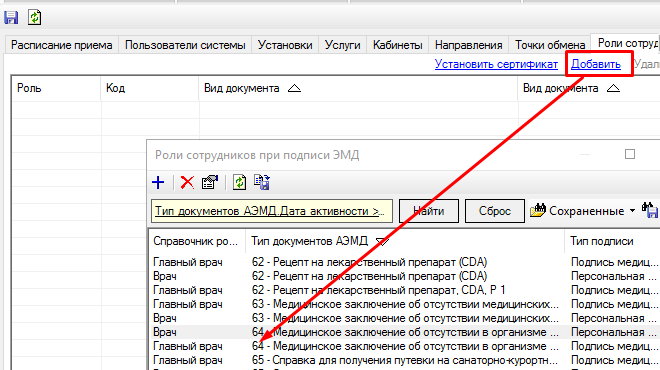Click the Тип документов АЭМД filter field

tap(272, 211)
